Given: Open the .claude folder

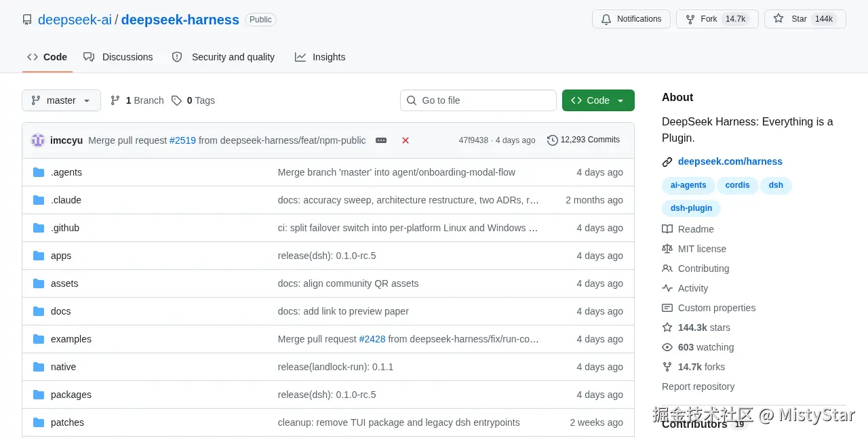Looking at the screenshot, I should (x=66, y=200).
